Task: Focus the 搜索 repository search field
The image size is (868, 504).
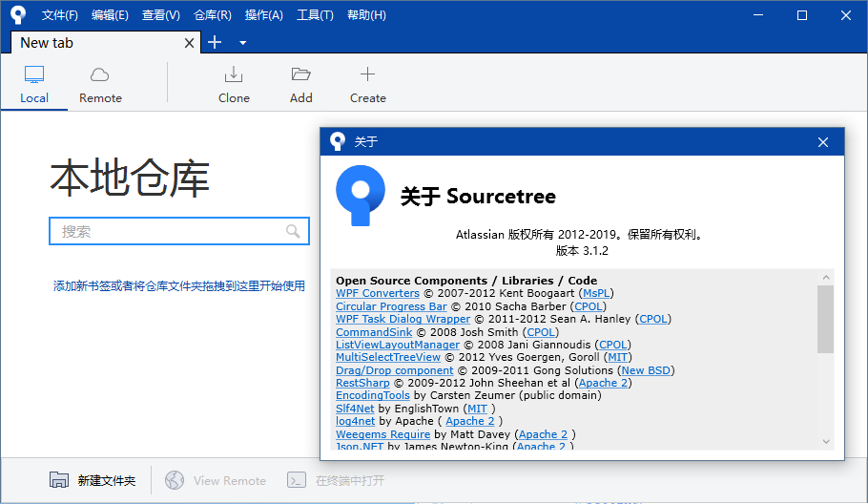Action: click(178, 231)
